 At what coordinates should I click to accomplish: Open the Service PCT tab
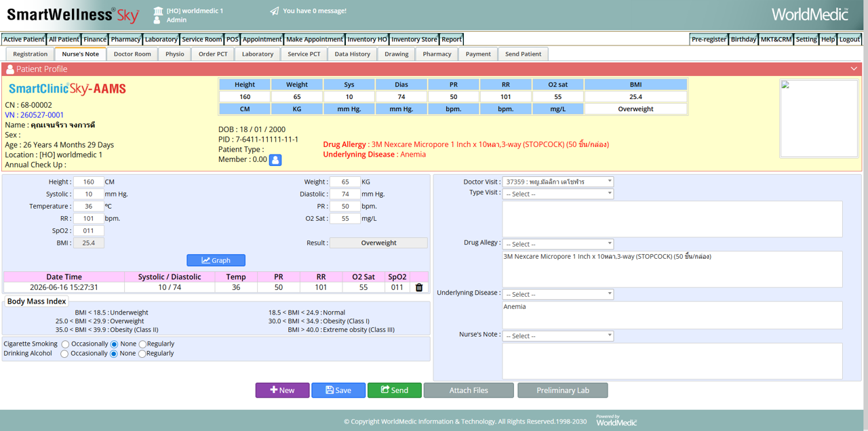pyautogui.click(x=304, y=54)
